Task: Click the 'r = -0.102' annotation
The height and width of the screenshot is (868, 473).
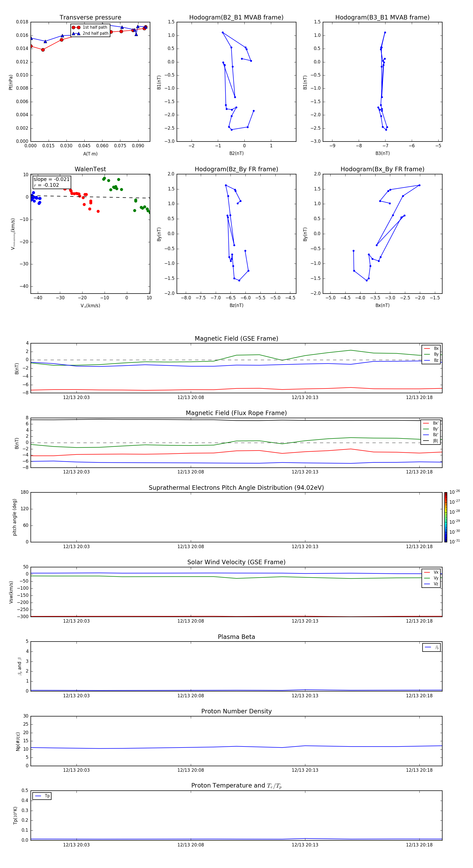Action: point(47,185)
